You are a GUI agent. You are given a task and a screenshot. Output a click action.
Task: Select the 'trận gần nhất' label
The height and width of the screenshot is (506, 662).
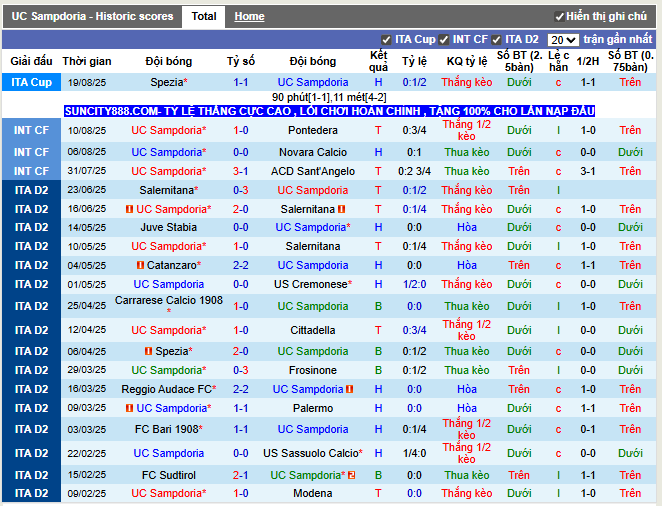coord(618,40)
